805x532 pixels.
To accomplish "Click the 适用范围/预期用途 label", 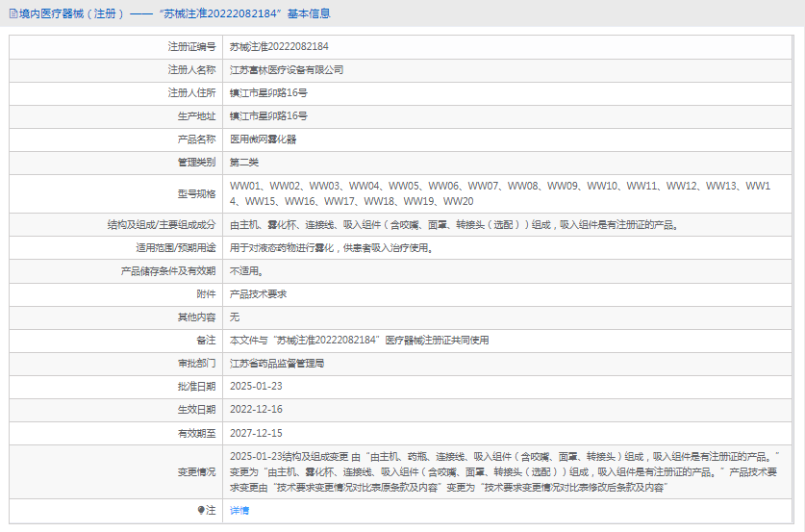I will coord(176,247).
